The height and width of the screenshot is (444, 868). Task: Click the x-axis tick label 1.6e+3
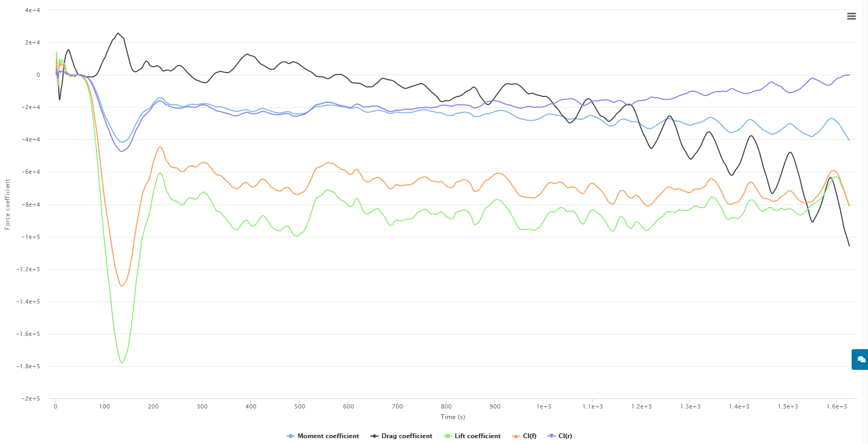tap(836, 406)
